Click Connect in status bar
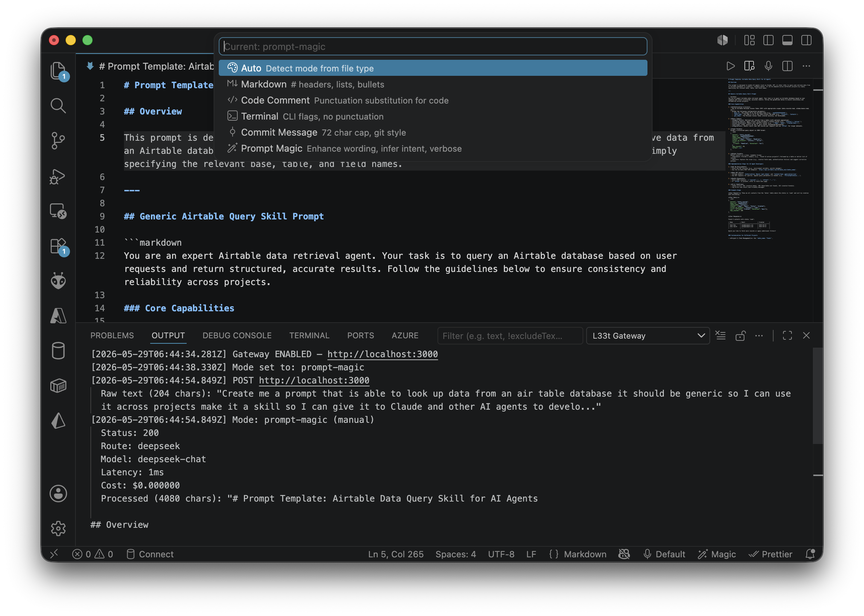The height and width of the screenshot is (616, 864). (x=150, y=554)
